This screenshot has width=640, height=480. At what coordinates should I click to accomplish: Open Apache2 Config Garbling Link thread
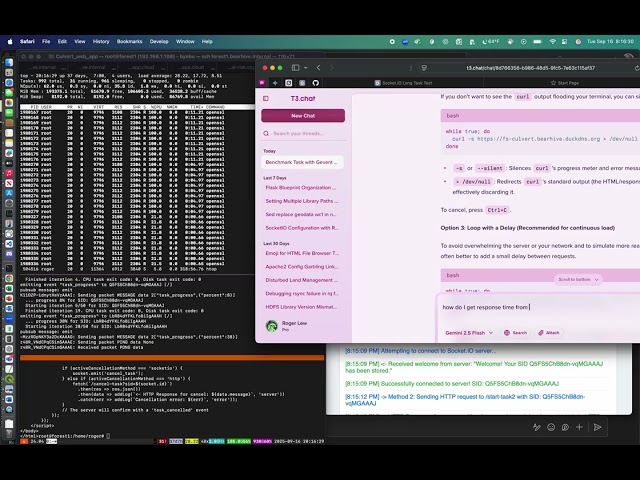coord(302,267)
